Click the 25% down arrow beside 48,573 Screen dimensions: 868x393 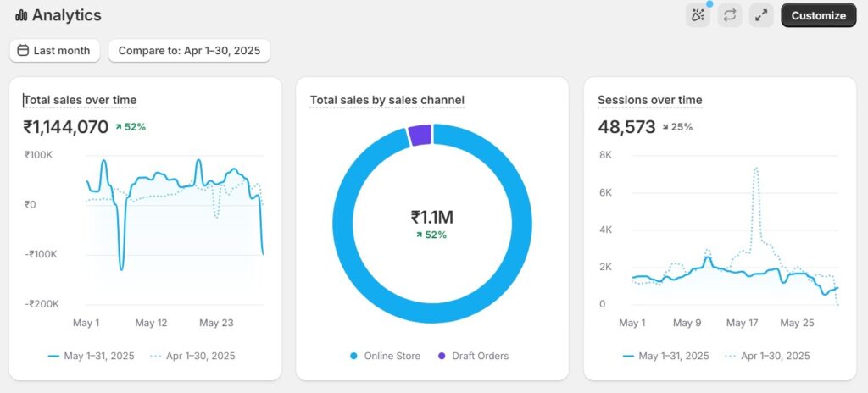pos(666,127)
